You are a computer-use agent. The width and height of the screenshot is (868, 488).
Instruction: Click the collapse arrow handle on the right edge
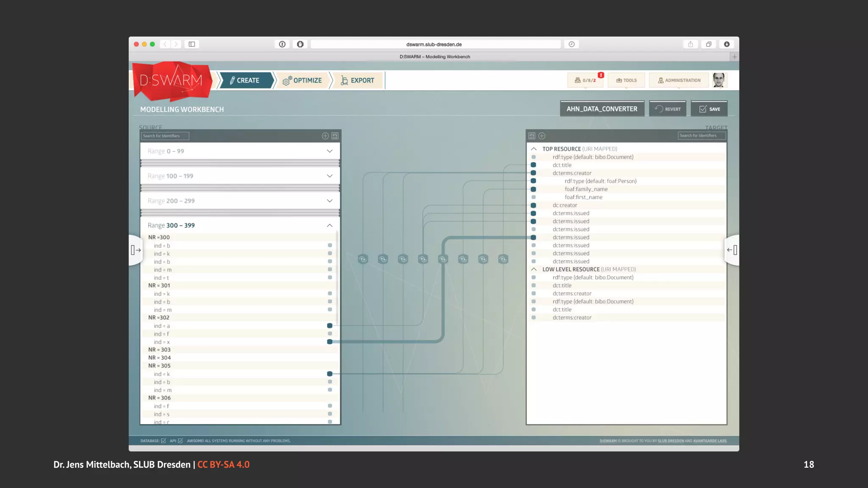tap(732, 250)
